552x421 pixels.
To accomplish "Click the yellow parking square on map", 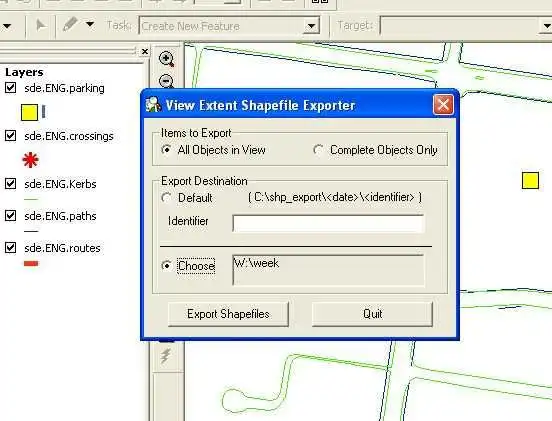I will pyautogui.click(x=530, y=181).
